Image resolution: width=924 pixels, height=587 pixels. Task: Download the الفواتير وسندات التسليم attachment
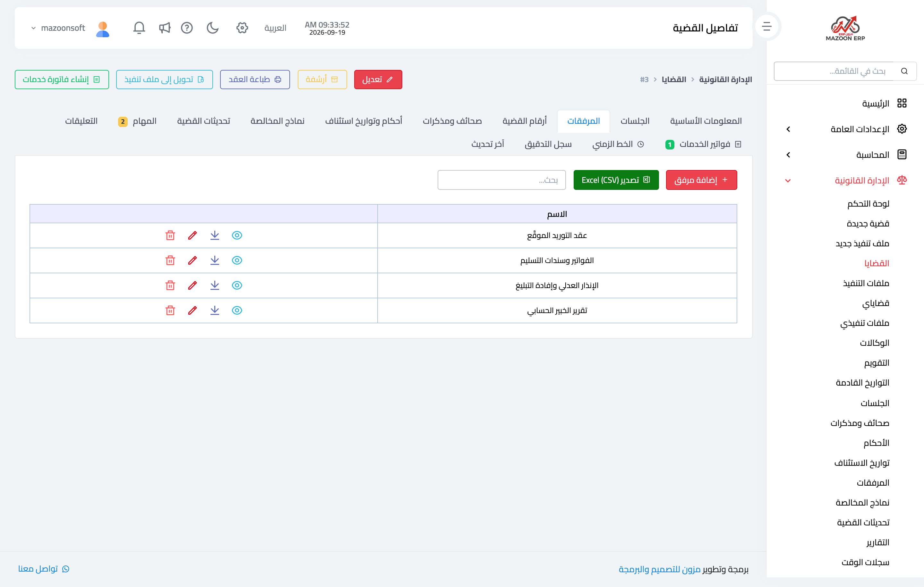[x=215, y=260]
